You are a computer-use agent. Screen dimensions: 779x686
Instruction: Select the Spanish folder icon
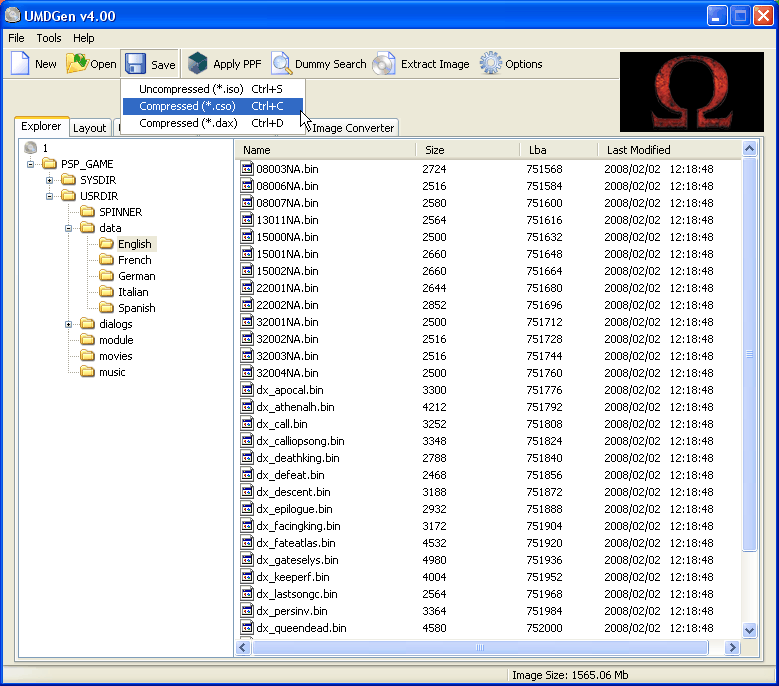point(106,307)
